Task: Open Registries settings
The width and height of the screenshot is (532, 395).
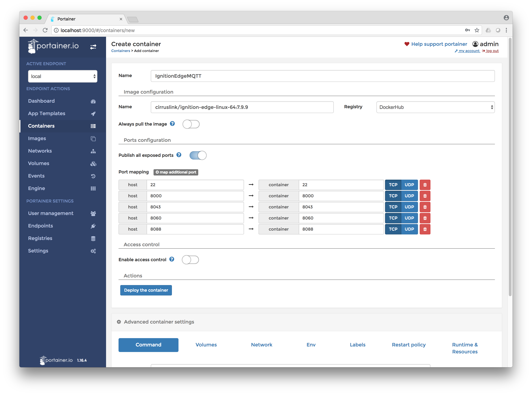Action: tap(63, 238)
